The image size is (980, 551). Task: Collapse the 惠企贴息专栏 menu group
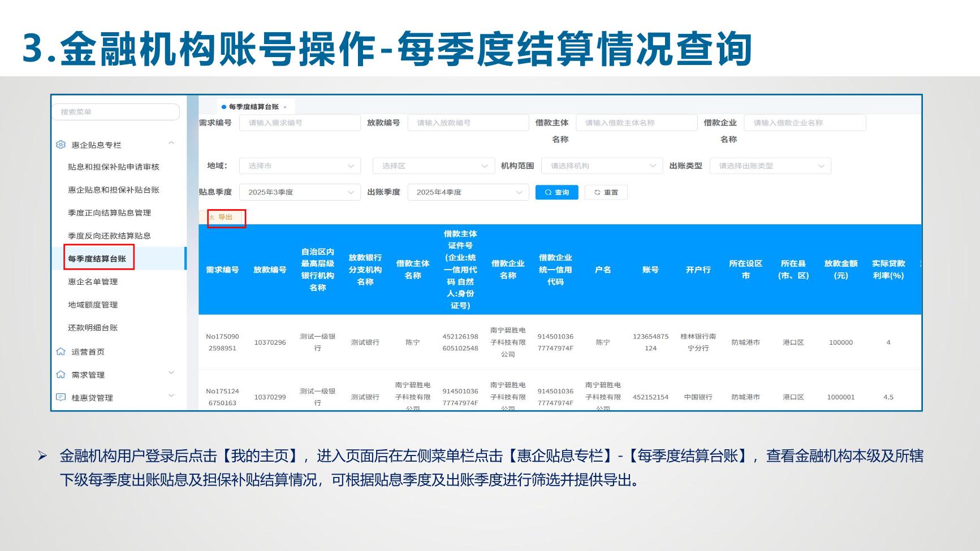[x=171, y=144]
